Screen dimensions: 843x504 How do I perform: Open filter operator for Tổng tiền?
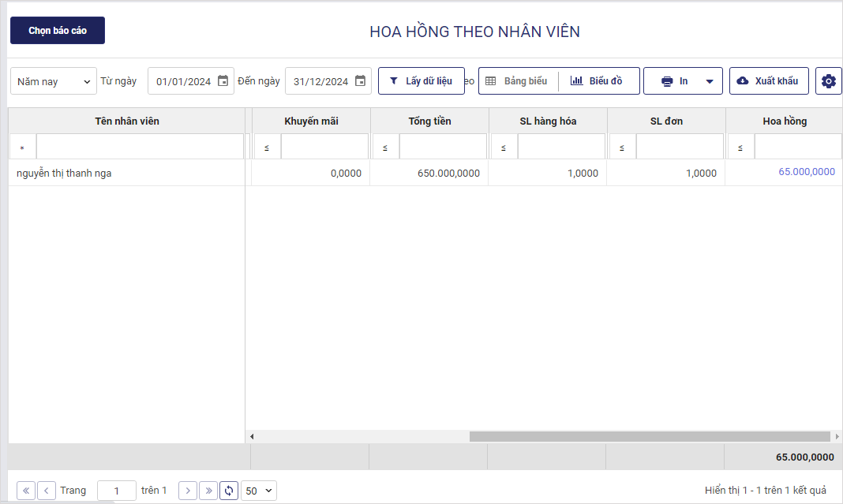385,147
